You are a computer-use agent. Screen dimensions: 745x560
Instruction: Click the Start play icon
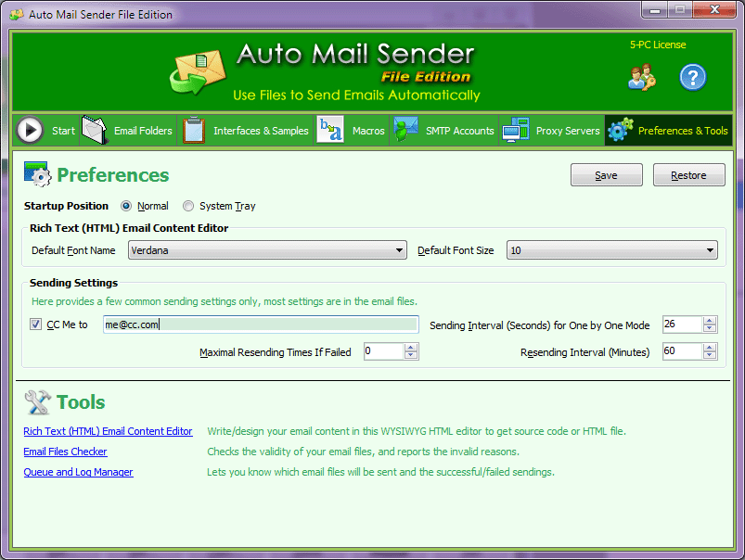click(x=30, y=130)
